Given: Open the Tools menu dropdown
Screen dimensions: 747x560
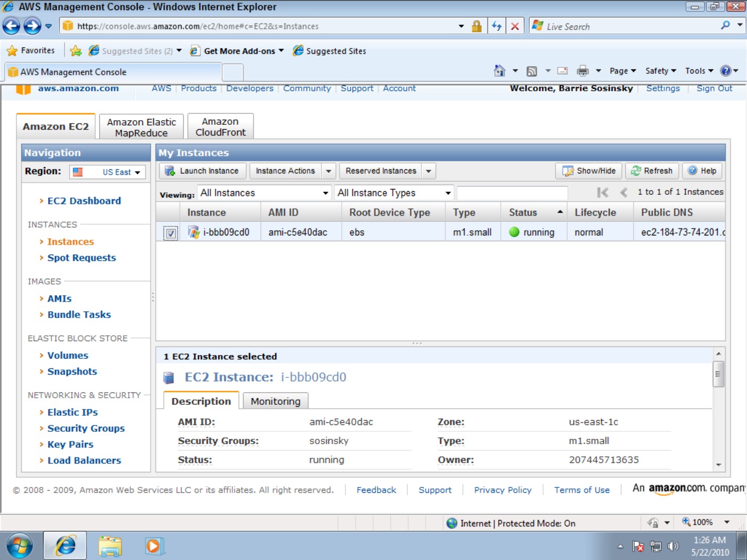Looking at the screenshot, I should [699, 71].
